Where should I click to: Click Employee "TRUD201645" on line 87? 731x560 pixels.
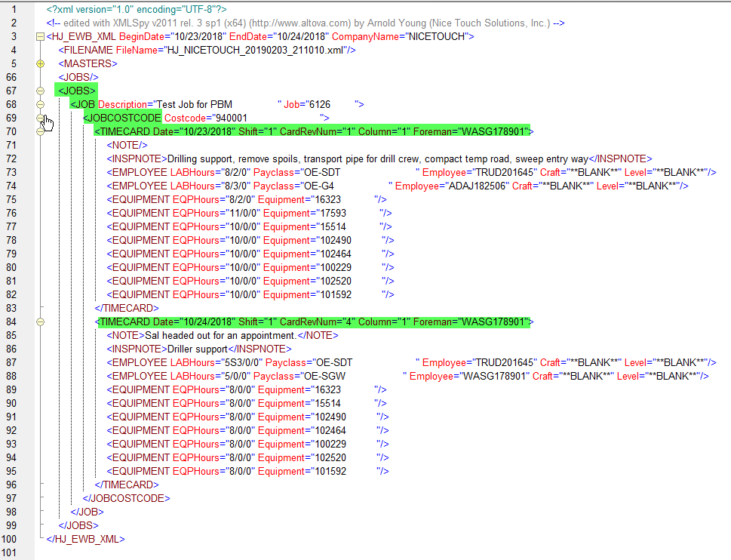[x=503, y=362]
